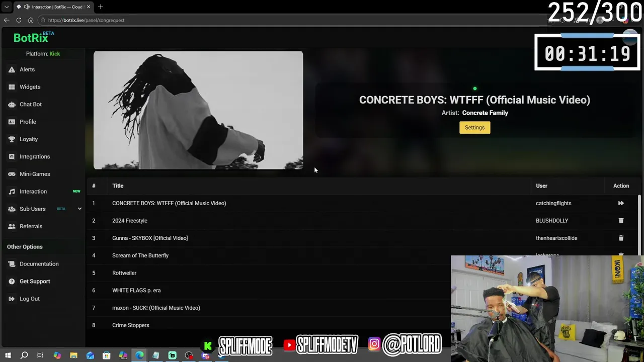Screen dimensions: 644x362
Task: Open a new browser tab
Action: click(x=101, y=7)
